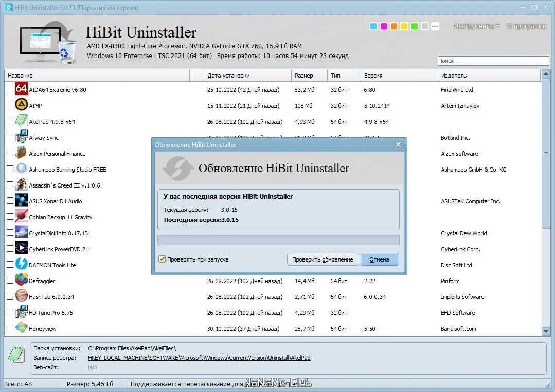Tick the Honeyview checkbox
The width and height of the screenshot is (555, 392).
[x=10, y=328]
